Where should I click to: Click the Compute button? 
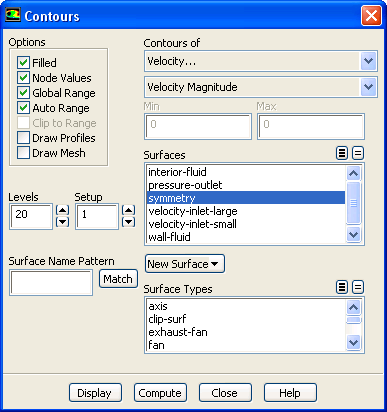(x=160, y=393)
